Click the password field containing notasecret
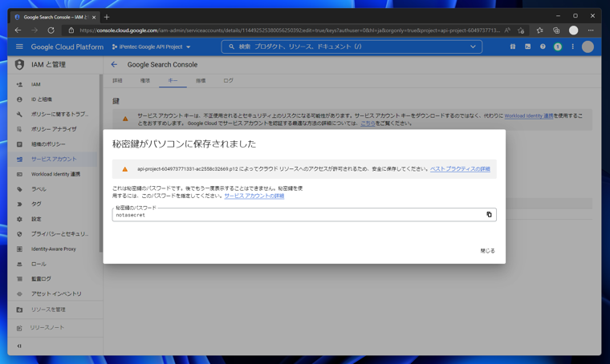Viewport: 610px width, 364px height. pos(304,215)
